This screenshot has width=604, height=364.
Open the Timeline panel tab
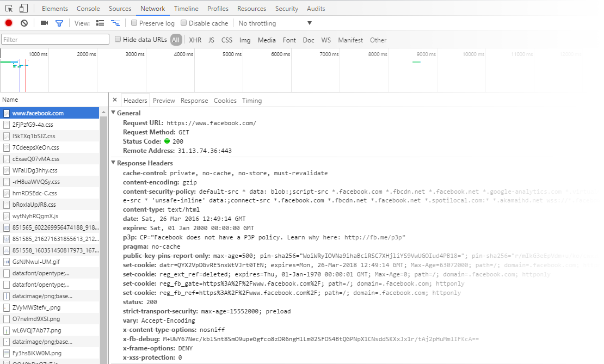186,9
